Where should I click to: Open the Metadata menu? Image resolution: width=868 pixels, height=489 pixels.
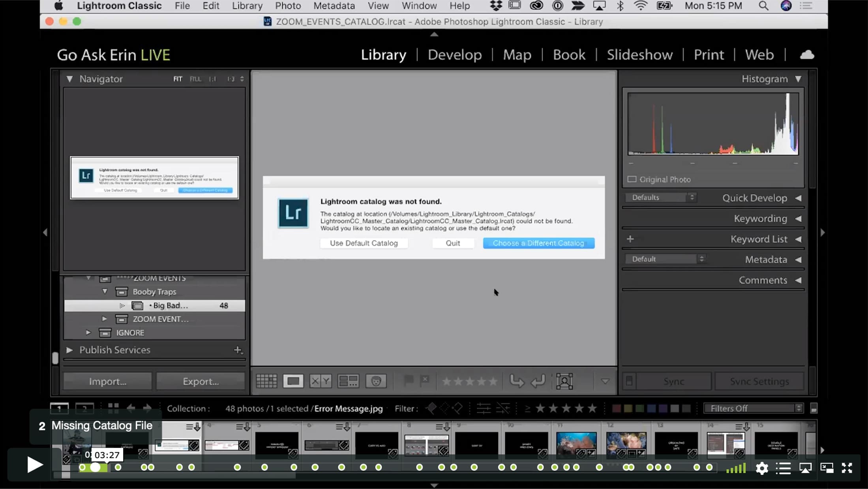coord(334,6)
